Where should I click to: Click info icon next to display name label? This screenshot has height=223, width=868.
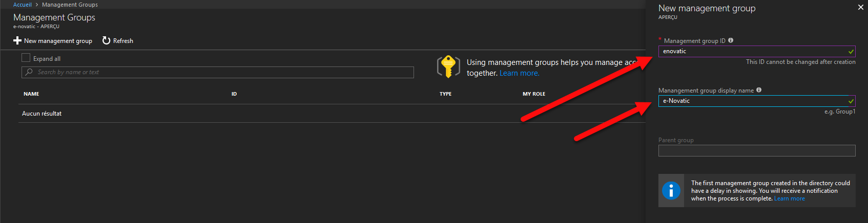pyautogui.click(x=759, y=90)
